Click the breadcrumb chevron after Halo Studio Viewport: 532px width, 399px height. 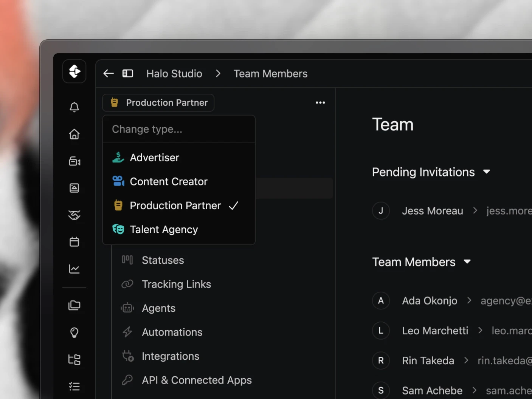pos(218,73)
